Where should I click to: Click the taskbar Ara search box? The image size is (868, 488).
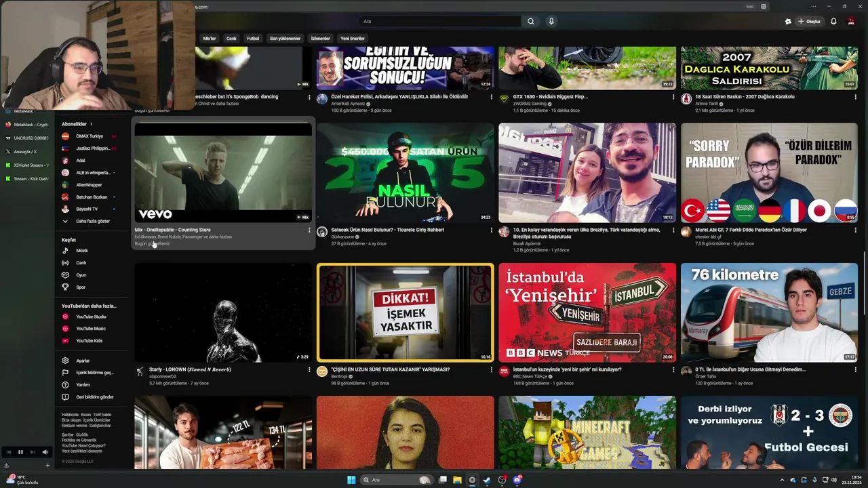(397, 480)
